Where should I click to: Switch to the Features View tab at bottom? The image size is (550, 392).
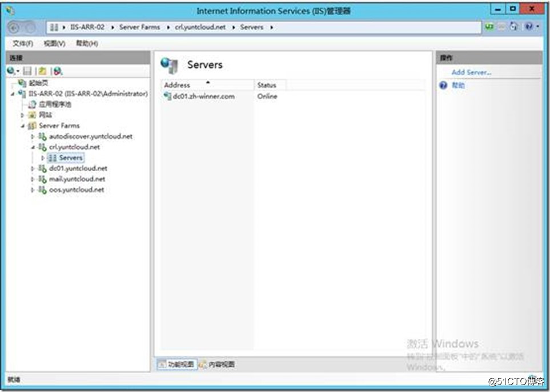point(177,364)
